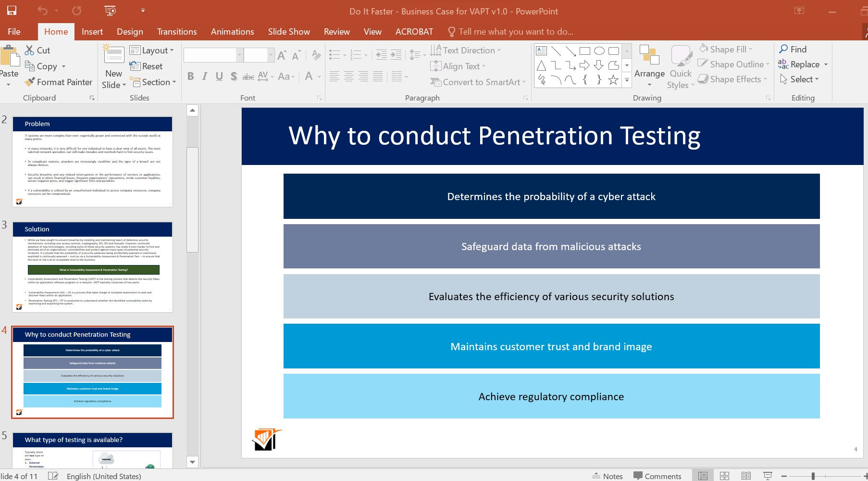The image size is (868, 481).
Task: Click the Notes button in status bar
Action: click(x=607, y=476)
